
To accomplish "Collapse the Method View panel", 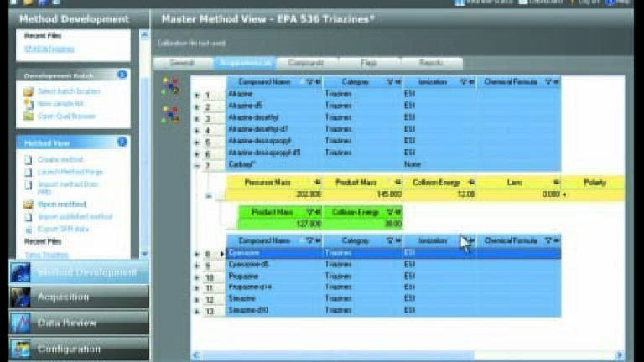I will pos(122,142).
